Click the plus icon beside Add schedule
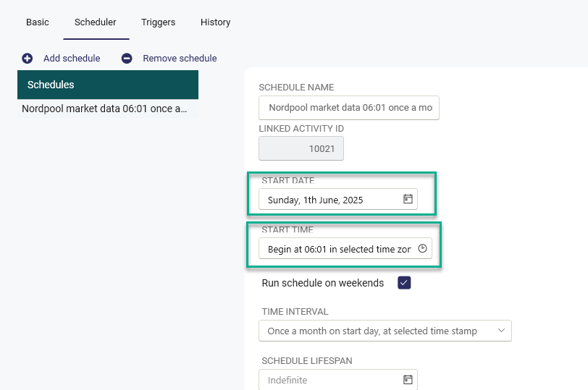The height and width of the screenshot is (390, 588). coord(27,59)
